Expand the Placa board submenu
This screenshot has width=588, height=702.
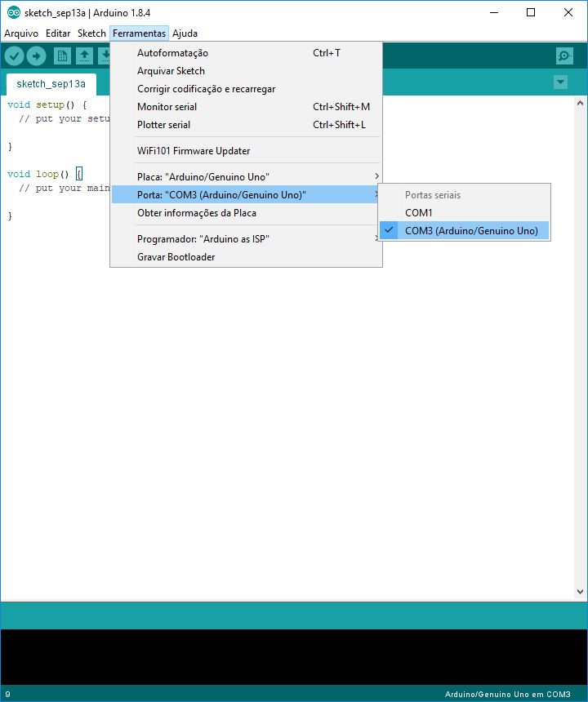[246, 177]
